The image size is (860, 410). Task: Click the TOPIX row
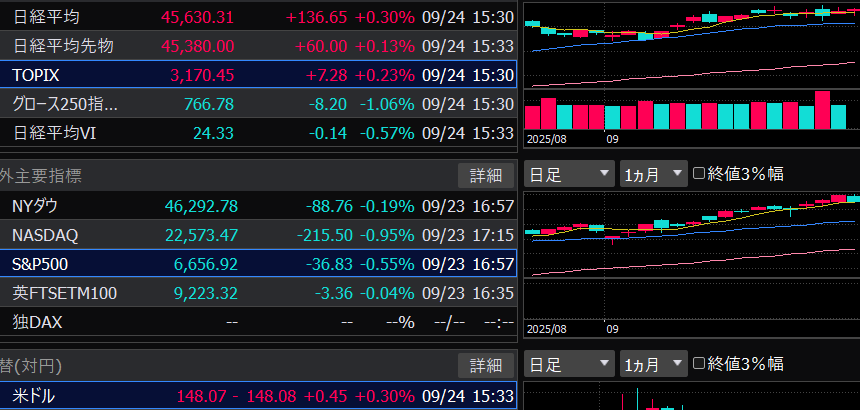click(x=258, y=75)
